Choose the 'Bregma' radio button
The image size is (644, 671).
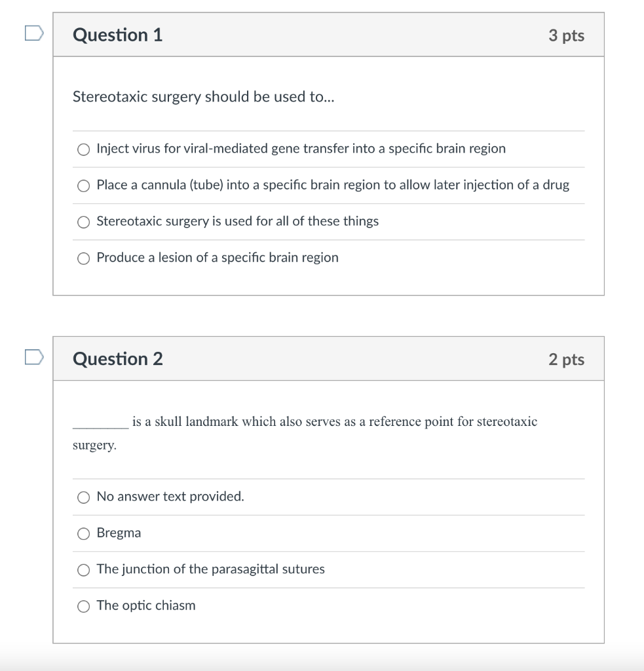[83, 533]
